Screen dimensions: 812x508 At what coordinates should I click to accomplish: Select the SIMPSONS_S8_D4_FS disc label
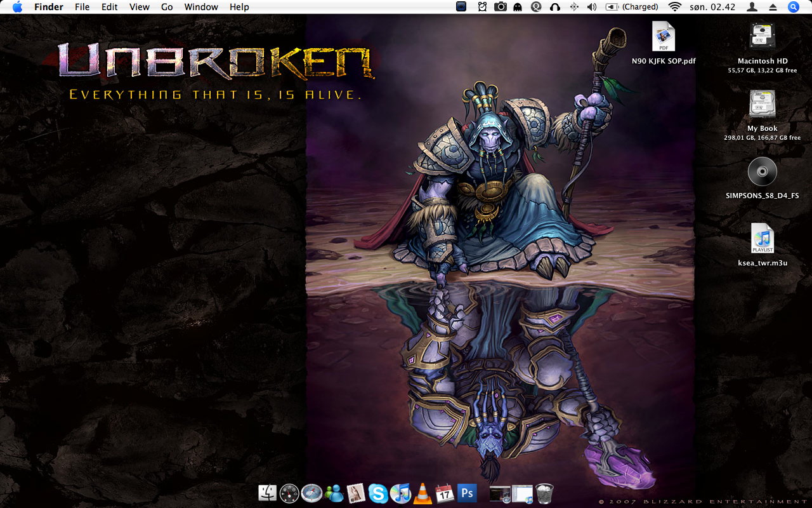click(763, 196)
